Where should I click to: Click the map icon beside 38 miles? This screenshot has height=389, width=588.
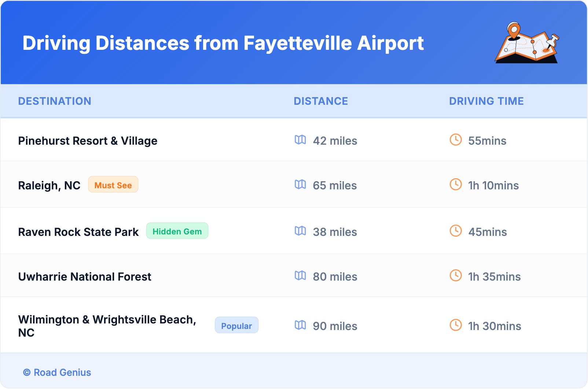[x=300, y=231]
